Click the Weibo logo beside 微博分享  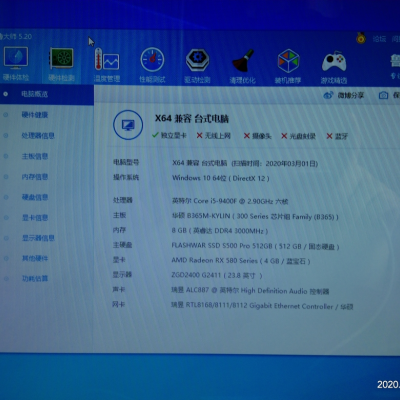[x=328, y=95]
